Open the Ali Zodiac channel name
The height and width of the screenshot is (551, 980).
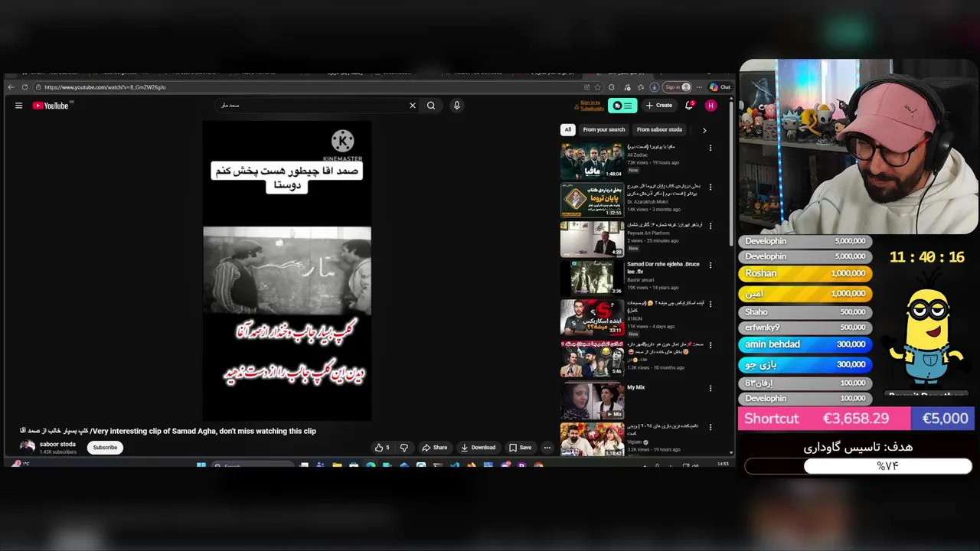[639, 155]
